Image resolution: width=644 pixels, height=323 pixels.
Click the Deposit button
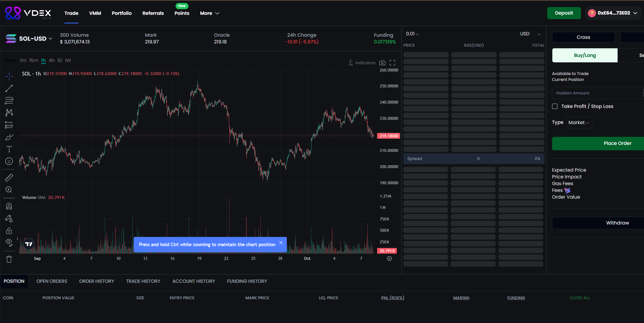click(564, 13)
